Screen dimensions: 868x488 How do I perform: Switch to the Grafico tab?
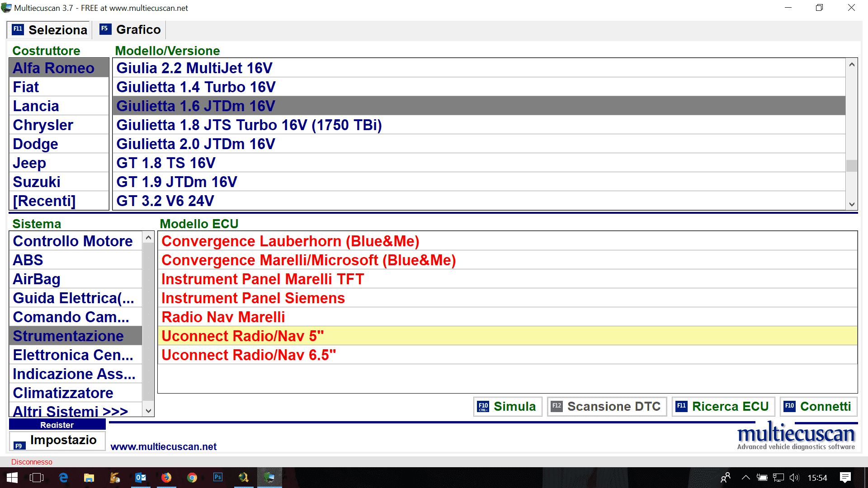coord(130,30)
